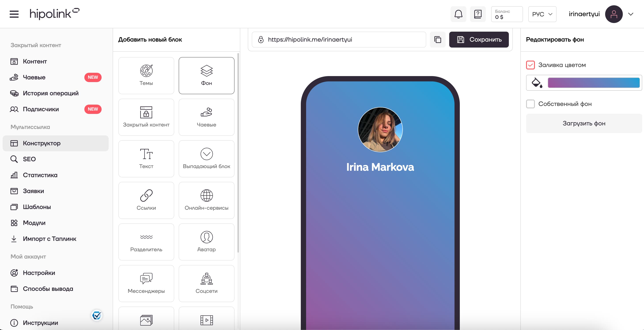Open Способы вывода
Image resolution: width=644 pixels, height=330 pixels.
(x=55, y=289)
